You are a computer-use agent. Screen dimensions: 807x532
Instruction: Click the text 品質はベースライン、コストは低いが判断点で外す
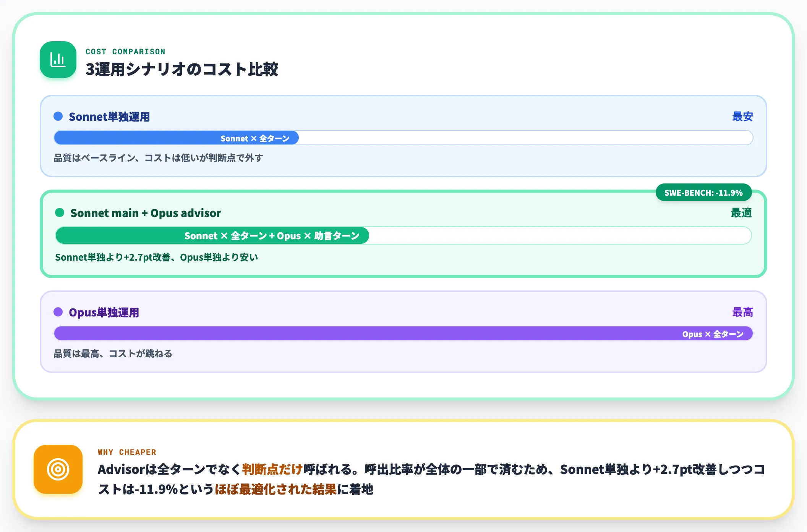[x=158, y=158]
